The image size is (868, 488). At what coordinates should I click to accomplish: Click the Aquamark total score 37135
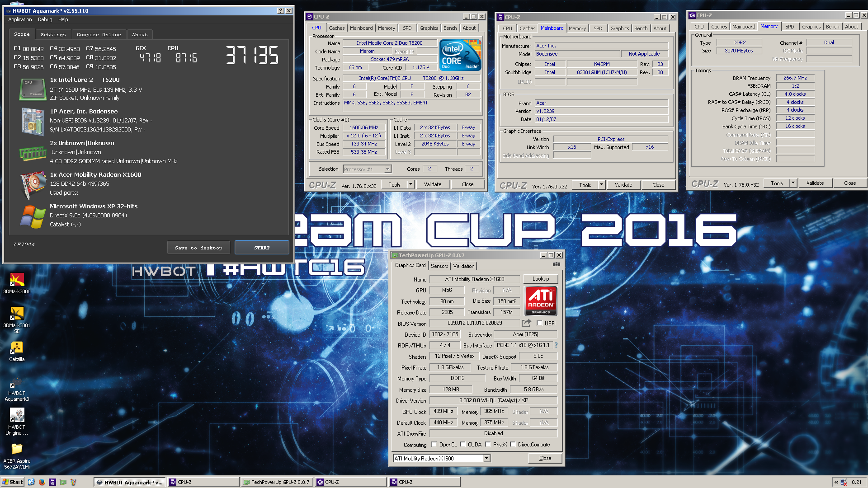click(252, 55)
